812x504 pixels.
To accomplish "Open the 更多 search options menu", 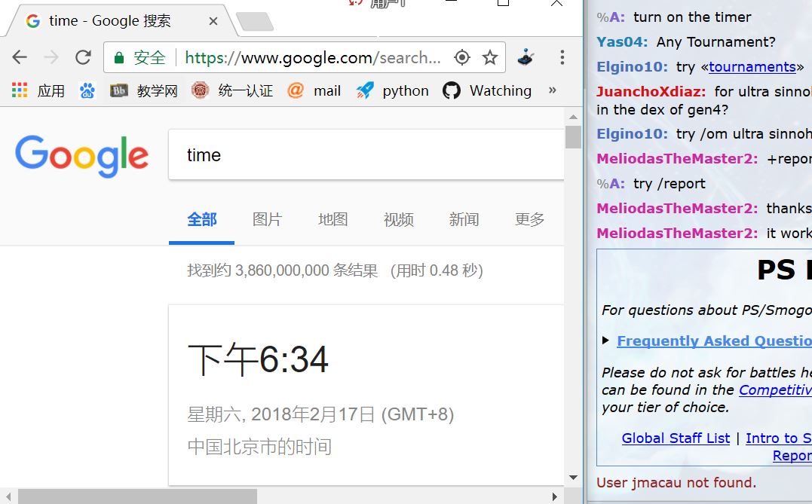I will pos(529,219).
